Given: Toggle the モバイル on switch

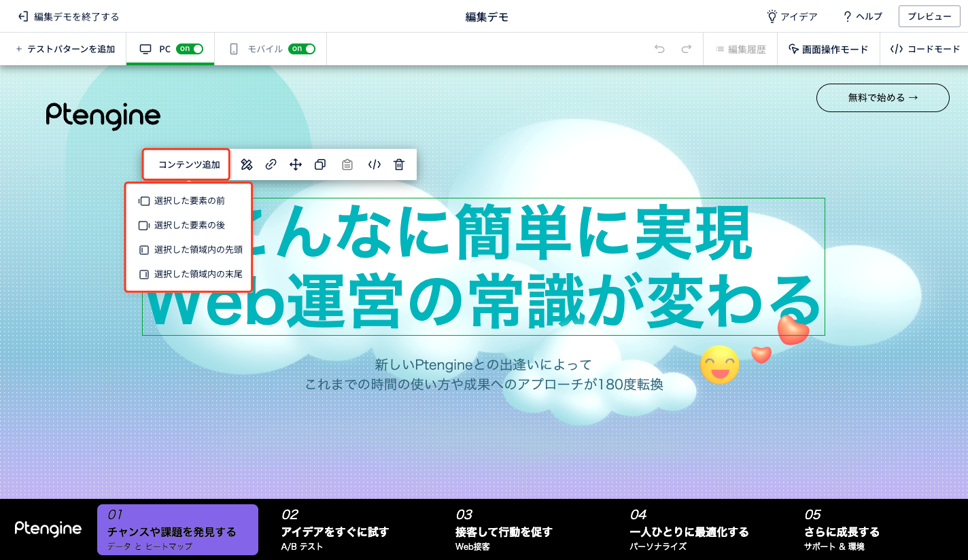Looking at the screenshot, I should point(302,49).
